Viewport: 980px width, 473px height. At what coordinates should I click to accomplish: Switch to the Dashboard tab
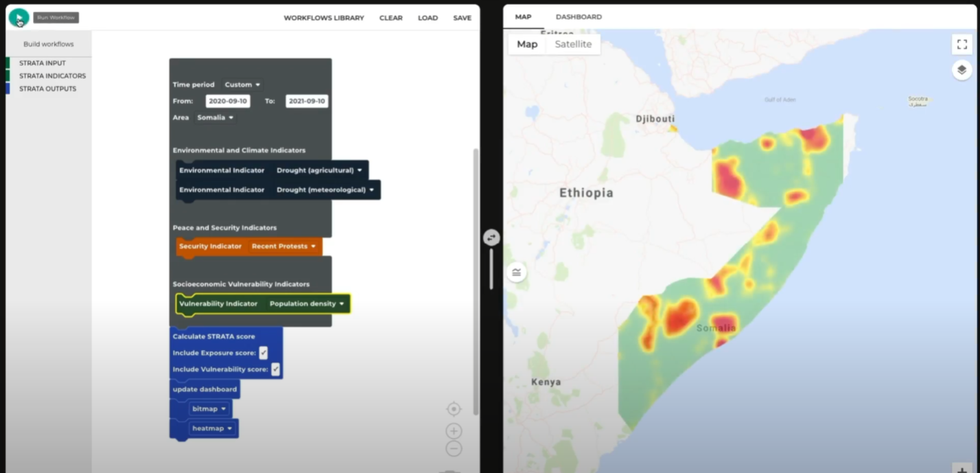click(x=579, y=16)
